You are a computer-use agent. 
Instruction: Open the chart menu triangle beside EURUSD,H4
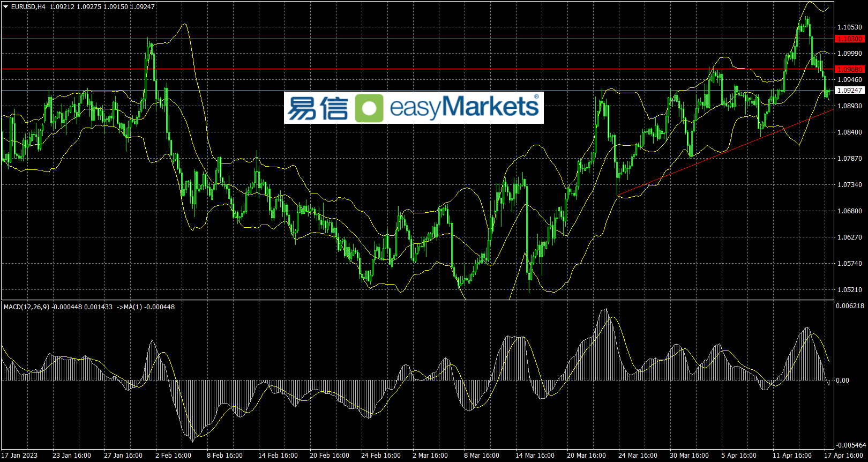click(x=6, y=7)
